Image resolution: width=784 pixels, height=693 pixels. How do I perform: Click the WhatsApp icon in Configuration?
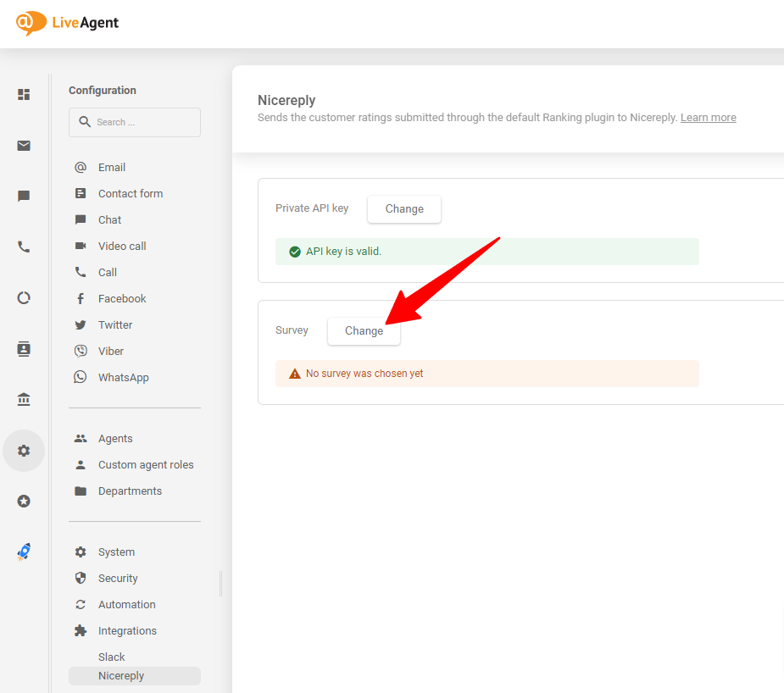[81, 376]
